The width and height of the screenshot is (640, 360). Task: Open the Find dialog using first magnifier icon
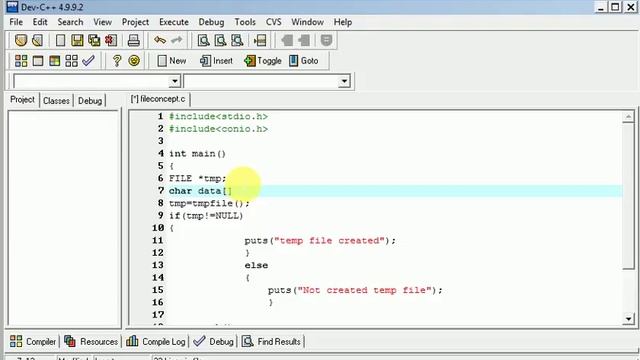coord(203,40)
